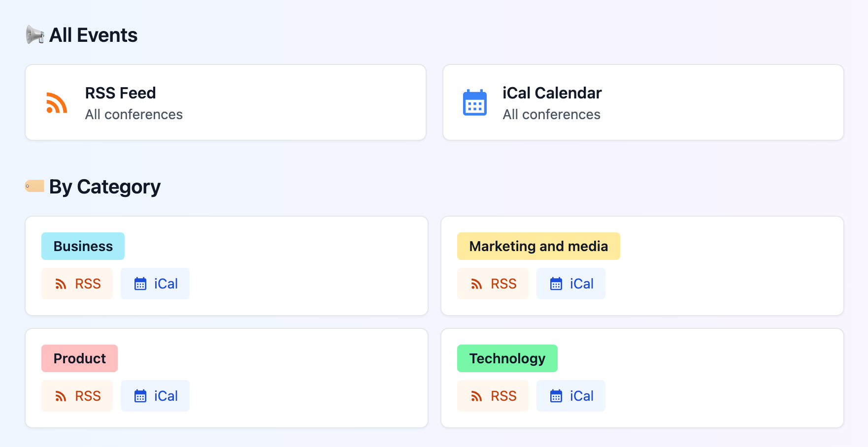This screenshot has height=447, width=868.
Task: Click the All Events heading
Action: [x=94, y=35]
